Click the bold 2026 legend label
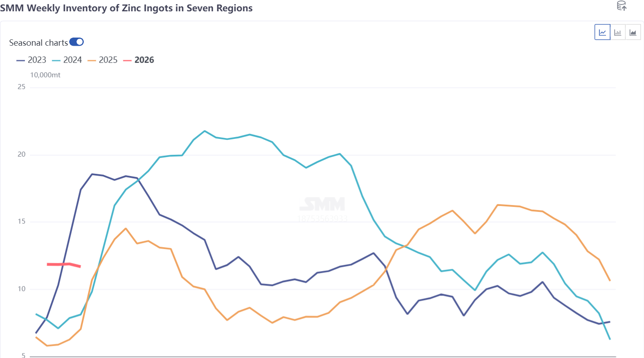644x358 pixels. tap(144, 60)
